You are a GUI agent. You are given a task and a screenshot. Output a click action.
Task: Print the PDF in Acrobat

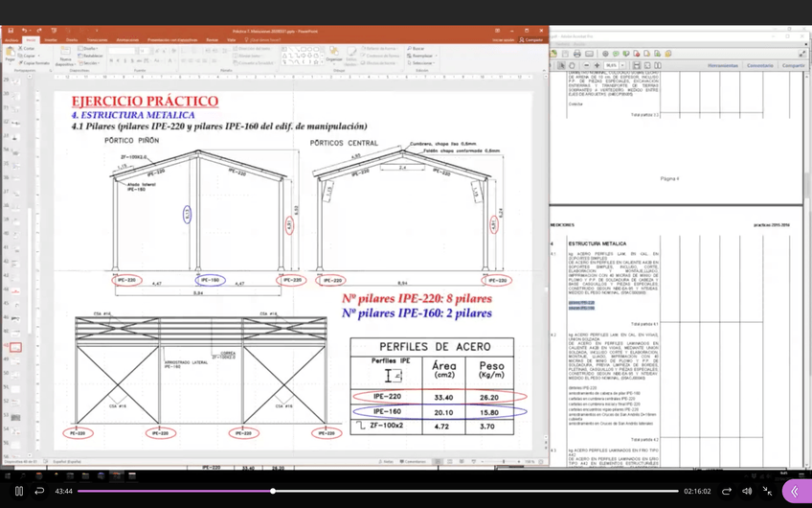point(576,54)
